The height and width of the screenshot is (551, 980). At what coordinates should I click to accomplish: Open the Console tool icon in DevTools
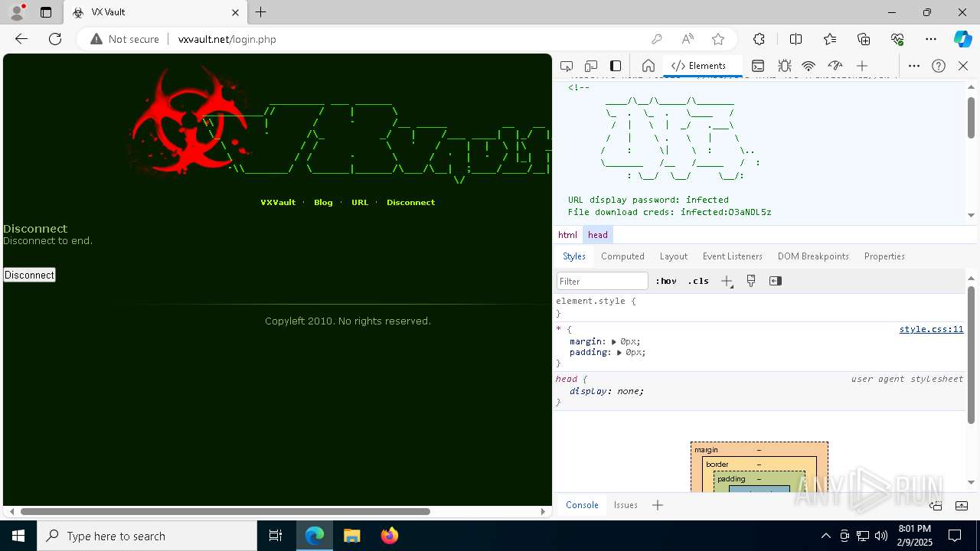[758, 66]
